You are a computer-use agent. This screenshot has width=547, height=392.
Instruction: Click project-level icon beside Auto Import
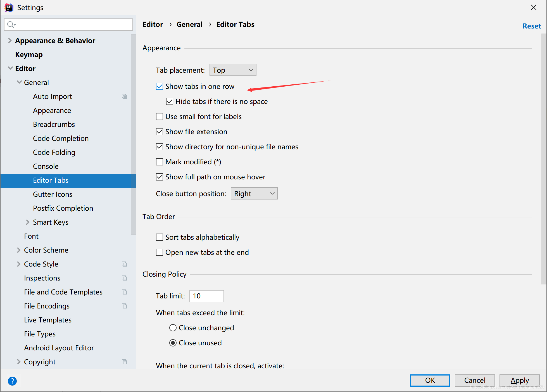(x=124, y=96)
